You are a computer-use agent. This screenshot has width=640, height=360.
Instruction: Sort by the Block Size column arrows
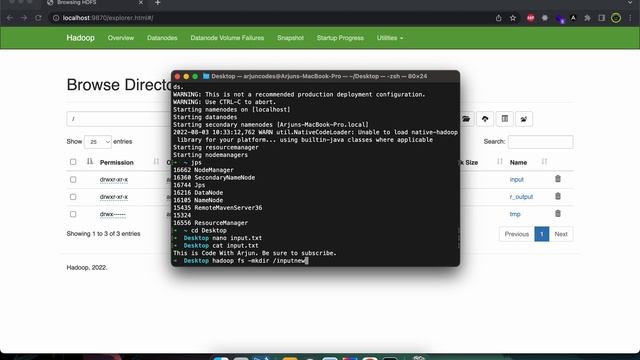(x=500, y=162)
